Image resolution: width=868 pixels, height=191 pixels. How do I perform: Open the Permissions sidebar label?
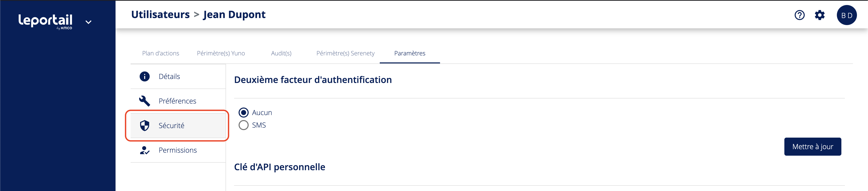[x=178, y=150]
